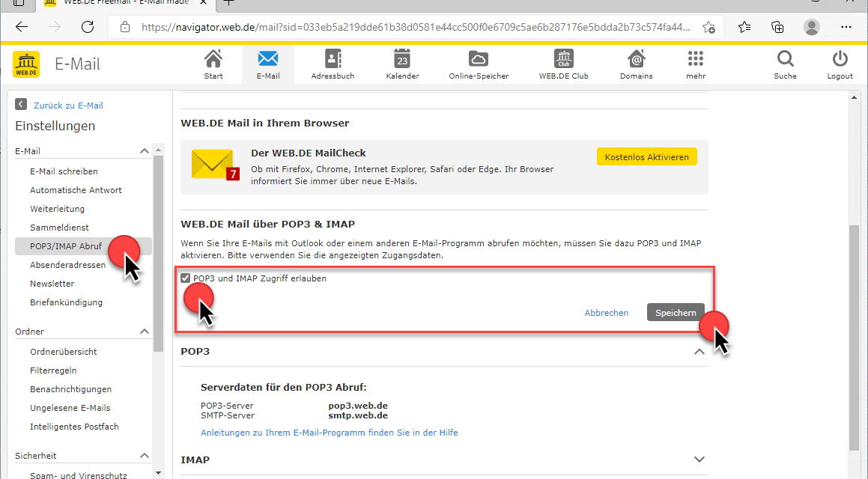Collapse the Sicherheit settings section
Viewport: 868px width, 479px height.
[x=145, y=456]
